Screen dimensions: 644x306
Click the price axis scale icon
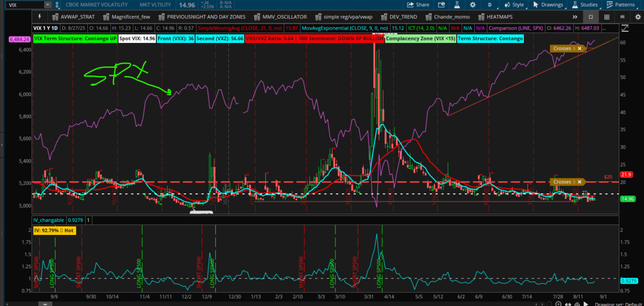[x=625, y=28]
